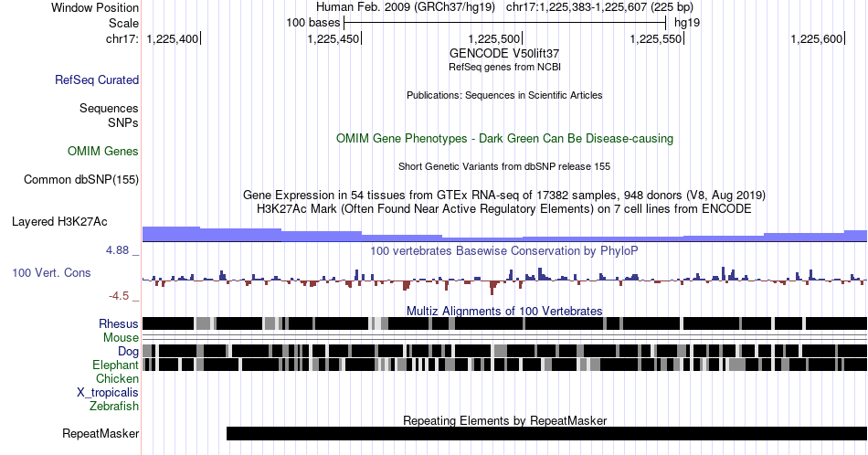Select the X_tropicalis alignment row label
Viewport: 868px width, 455px height.
108,393
